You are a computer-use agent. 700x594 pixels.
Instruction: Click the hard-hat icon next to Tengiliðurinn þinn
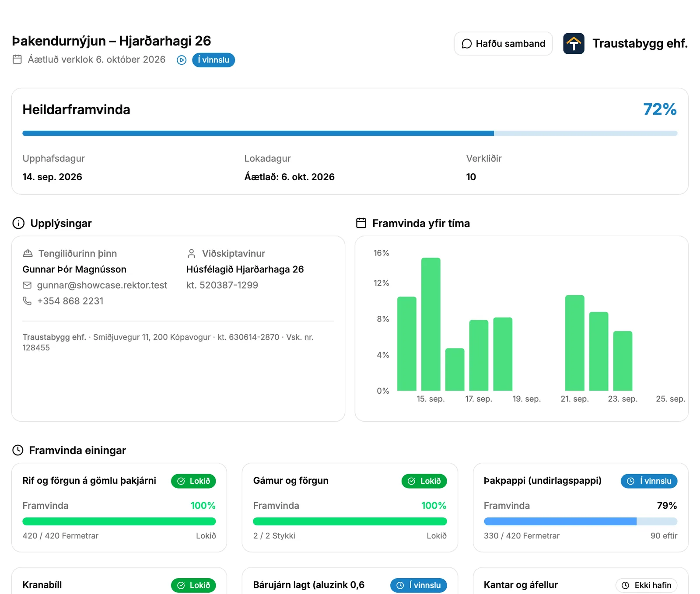click(28, 253)
